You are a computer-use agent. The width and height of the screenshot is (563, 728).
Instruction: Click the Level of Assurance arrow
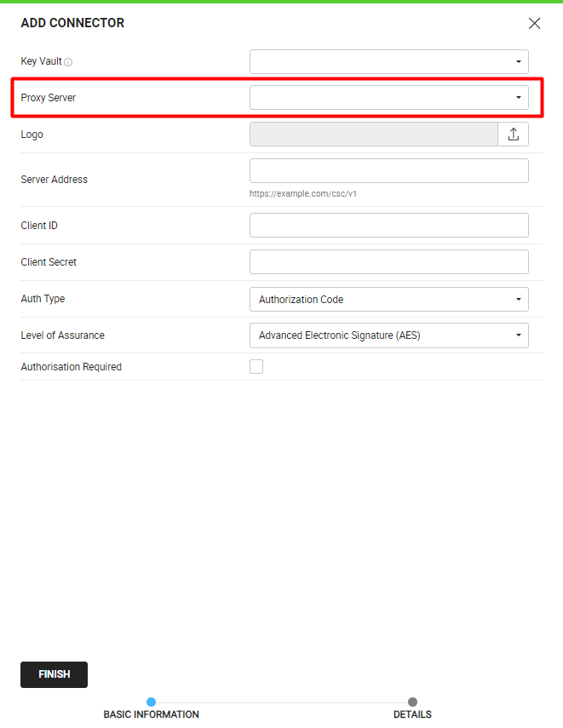click(519, 335)
